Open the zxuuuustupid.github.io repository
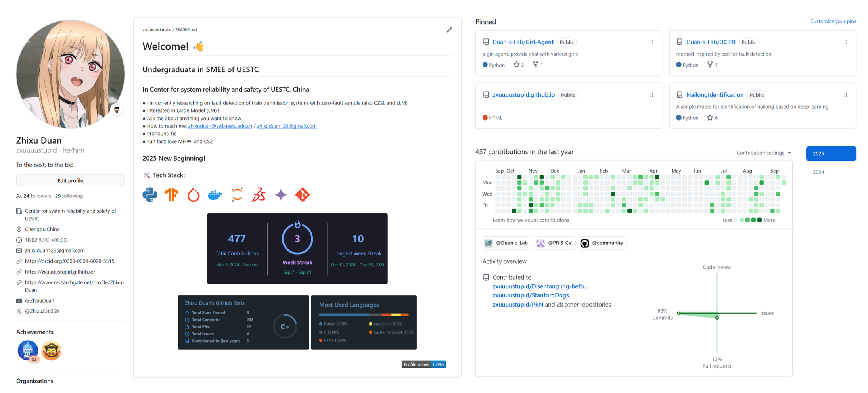Screen dimensions: 868x393 (523, 95)
